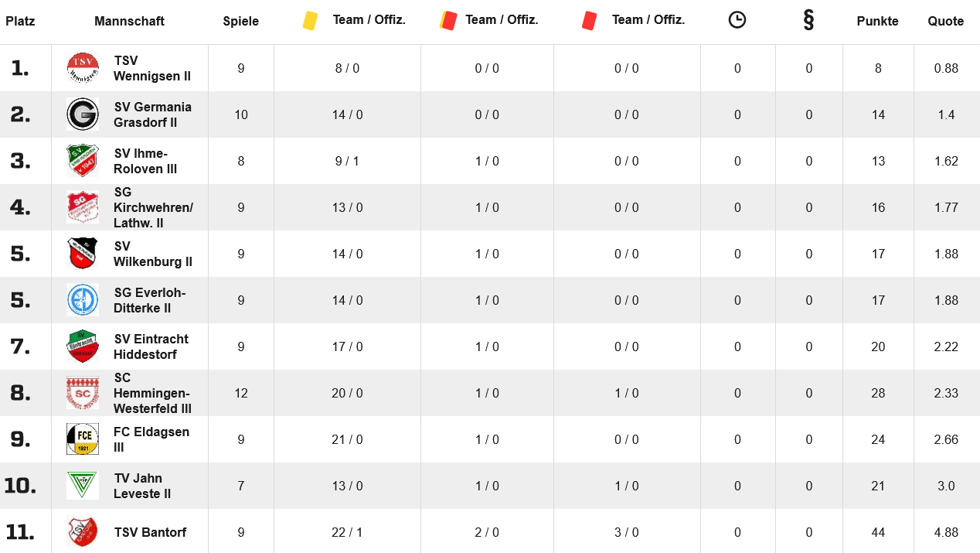Image resolution: width=980 pixels, height=553 pixels.
Task: Select SV Ihme-Roloven III team name
Action: (x=145, y=161)
